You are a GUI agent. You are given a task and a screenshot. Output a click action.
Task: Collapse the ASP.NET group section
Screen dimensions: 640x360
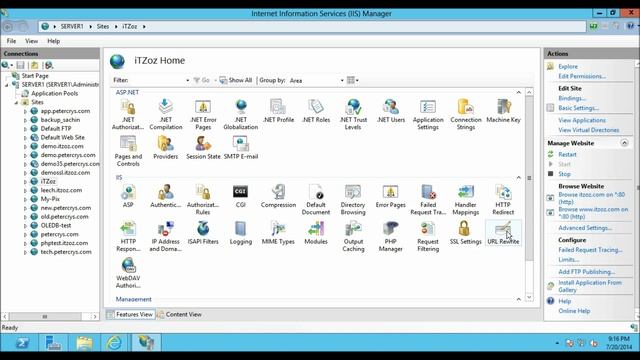pyautogui.click(x=518, y=93)
